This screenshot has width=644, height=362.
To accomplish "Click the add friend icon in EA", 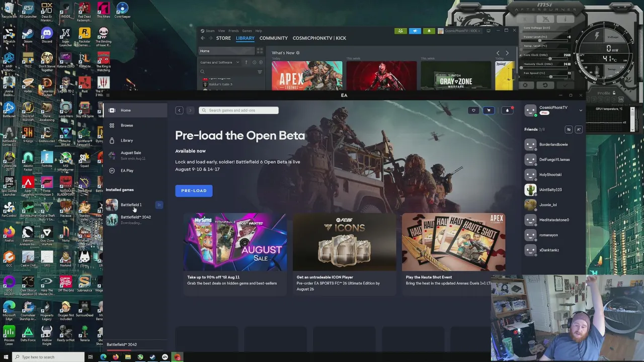I will 579,129.
